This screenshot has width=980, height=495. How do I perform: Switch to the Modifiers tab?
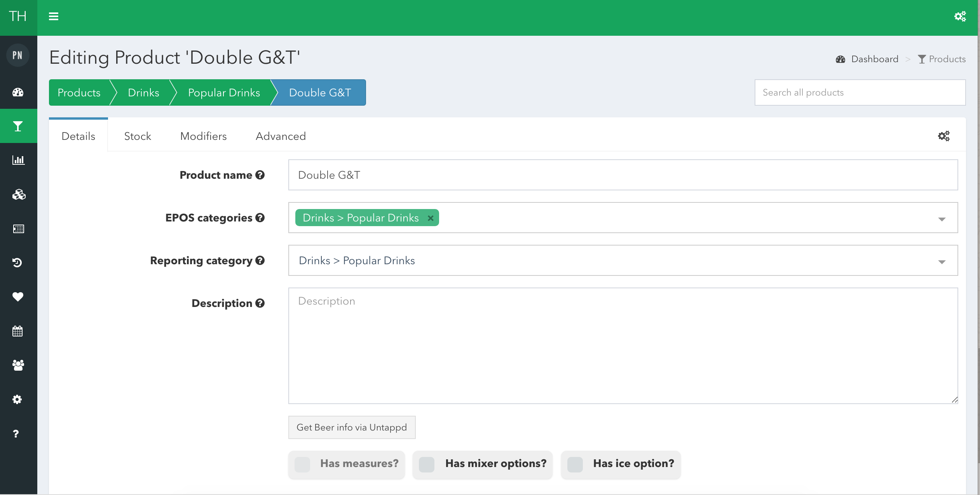coord(203,136)
